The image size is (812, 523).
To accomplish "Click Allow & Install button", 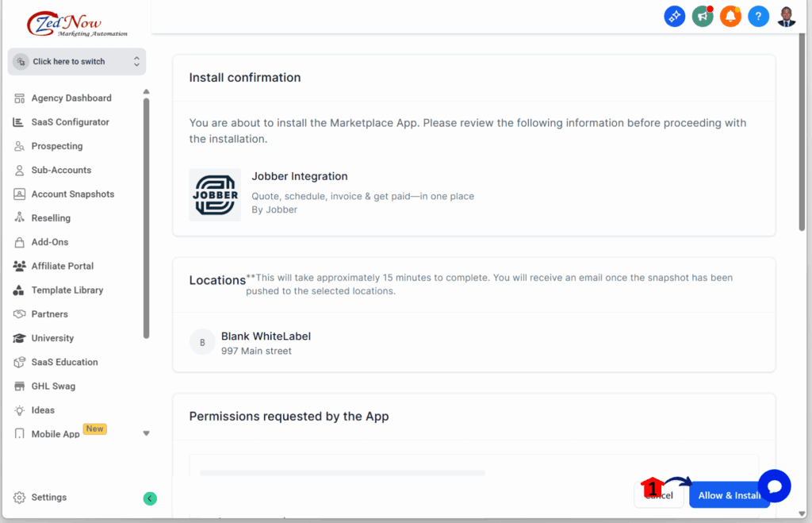I will pyautogui.click(x=729, y=494).
